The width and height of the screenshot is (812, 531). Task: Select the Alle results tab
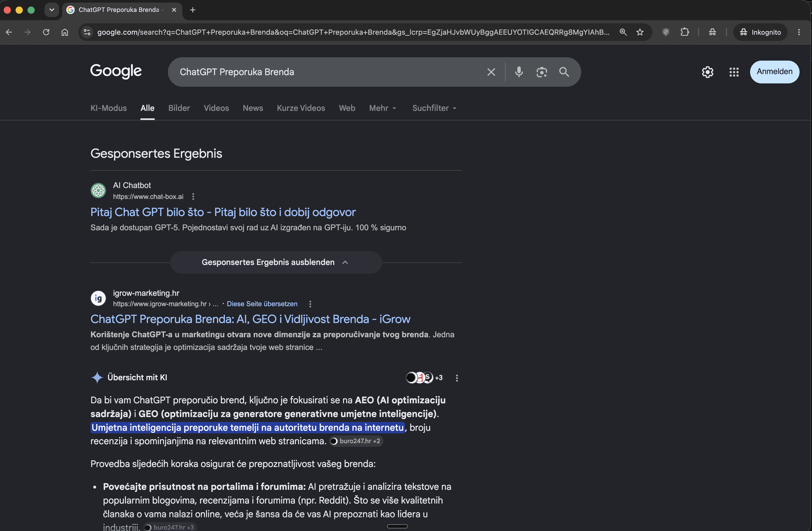tap(147, 108)
